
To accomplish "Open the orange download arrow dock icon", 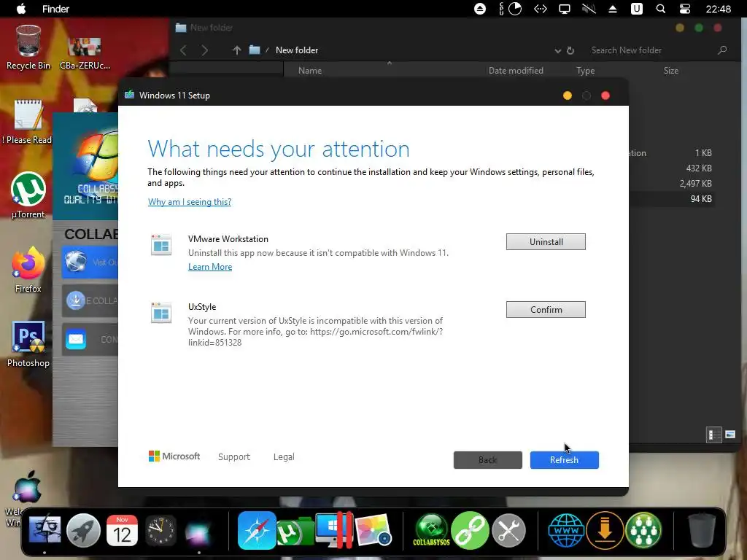I will click(605, 530).
